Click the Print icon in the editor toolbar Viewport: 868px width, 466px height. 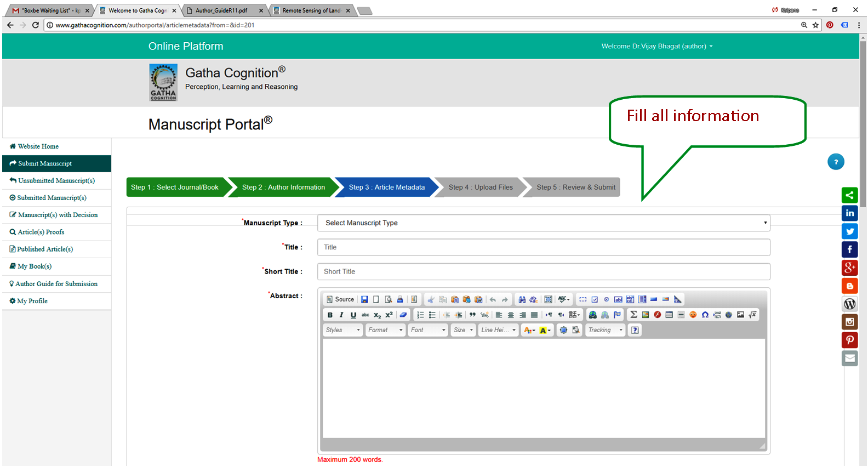coord(400,299)
